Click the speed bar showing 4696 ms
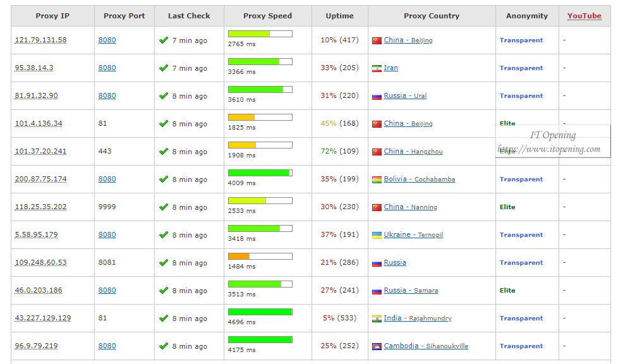 pos(260,312)
